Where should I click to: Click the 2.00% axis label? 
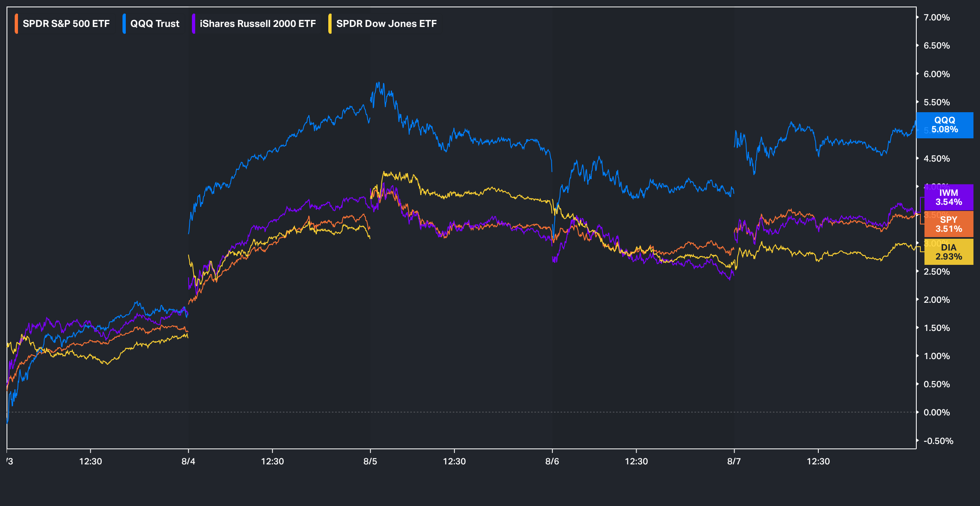(937, 300)
